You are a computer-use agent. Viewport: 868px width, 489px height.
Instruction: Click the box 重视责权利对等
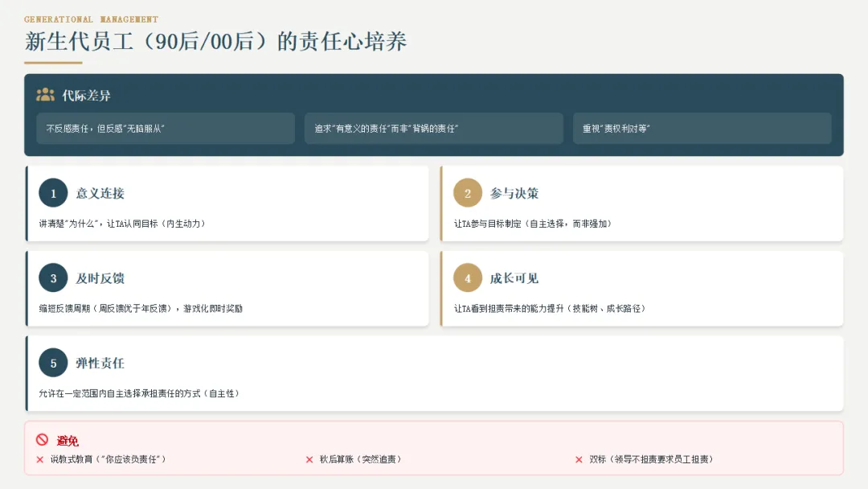[702, 129]
